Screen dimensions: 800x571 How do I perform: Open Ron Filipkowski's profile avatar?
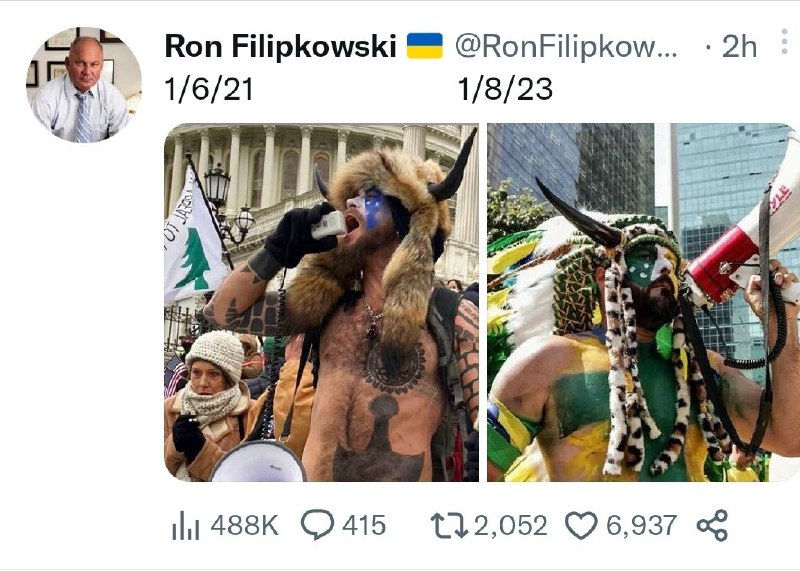pyautogui.click(x=83, y=84)
